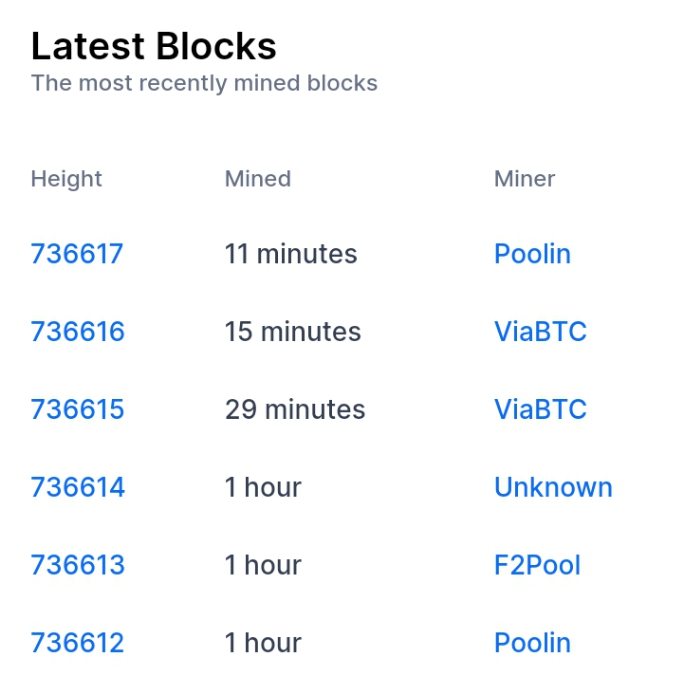Screen dimensions: 683x682
Task: Open the F2Pool miner link
Action: pyautogui.click(x=537, y=565)
